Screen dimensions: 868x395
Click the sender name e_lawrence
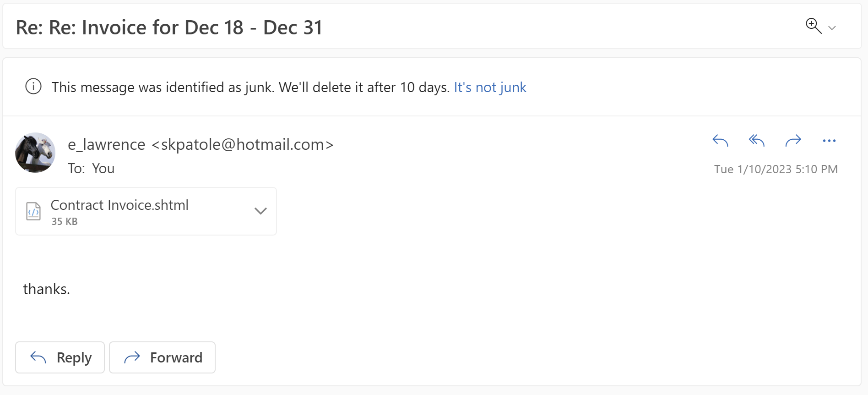pyautogui.click(x=107, y=144)
